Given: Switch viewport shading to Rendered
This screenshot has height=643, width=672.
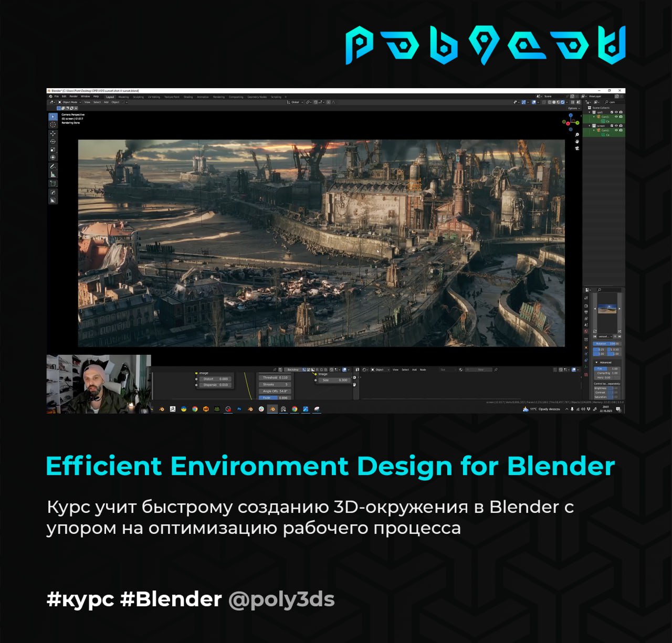Looking at the screenshot, I should (562, 102).
